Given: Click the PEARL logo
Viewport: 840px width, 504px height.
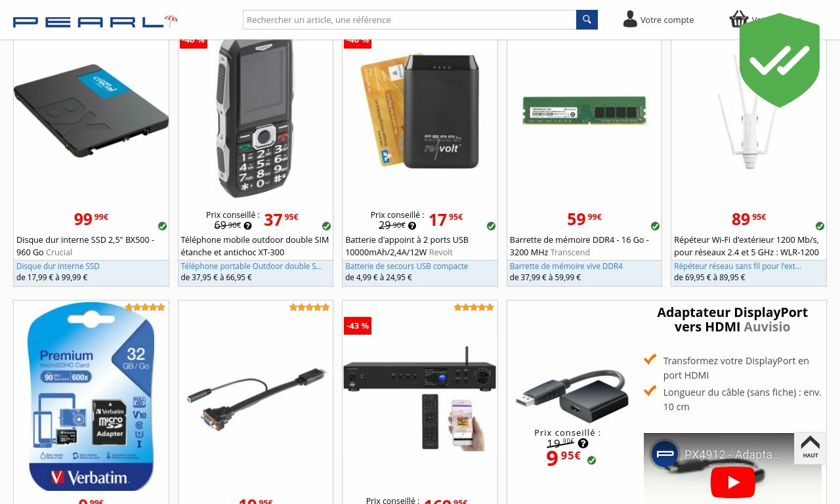Looking at the screenshot, I should point(95,22).
